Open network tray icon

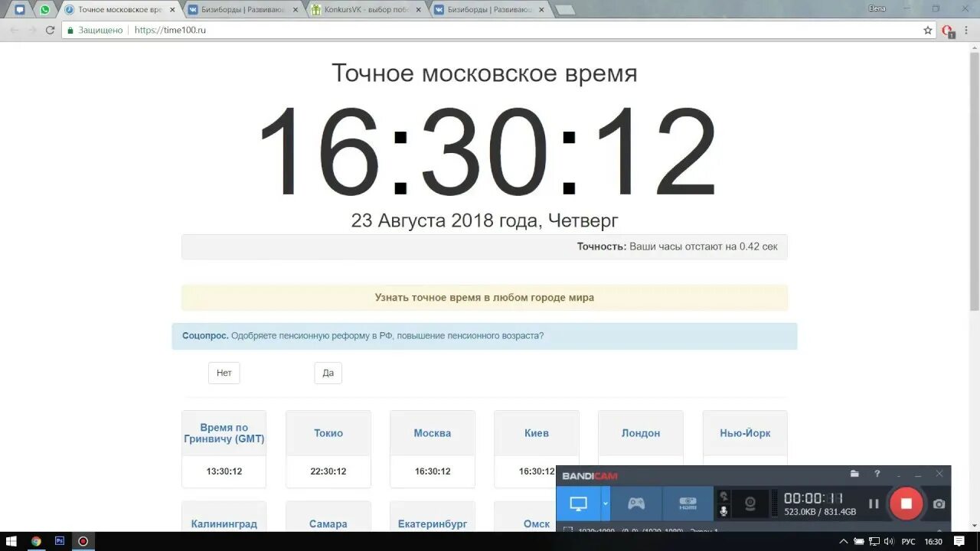[874, 542]
